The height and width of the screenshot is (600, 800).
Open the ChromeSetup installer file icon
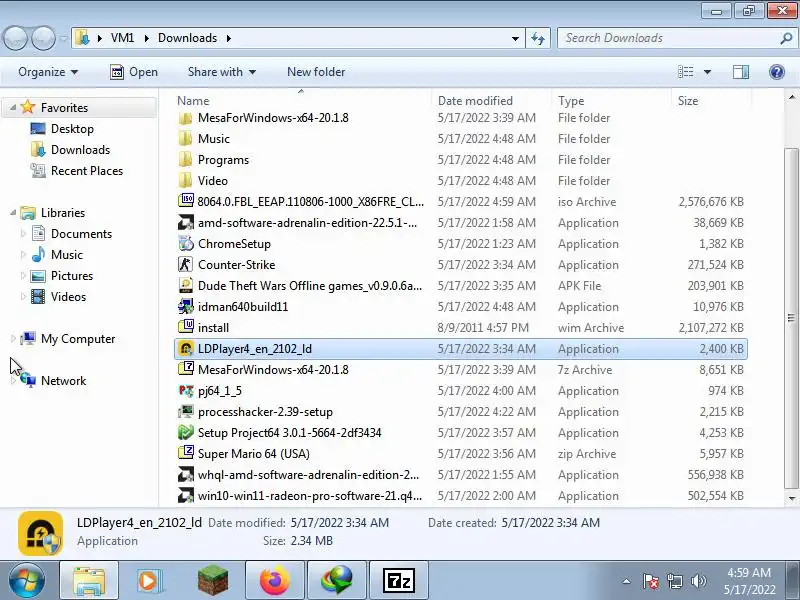(186, 244)
